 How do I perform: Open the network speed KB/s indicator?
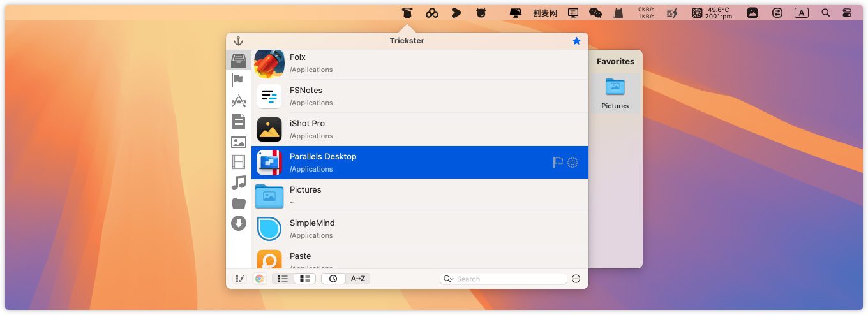(647, 12)
